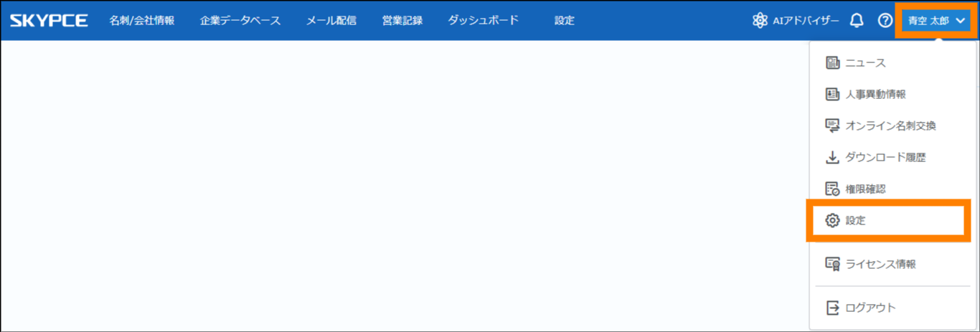
Task: Click the ログアウト exit icon
Action: [832, 308]
